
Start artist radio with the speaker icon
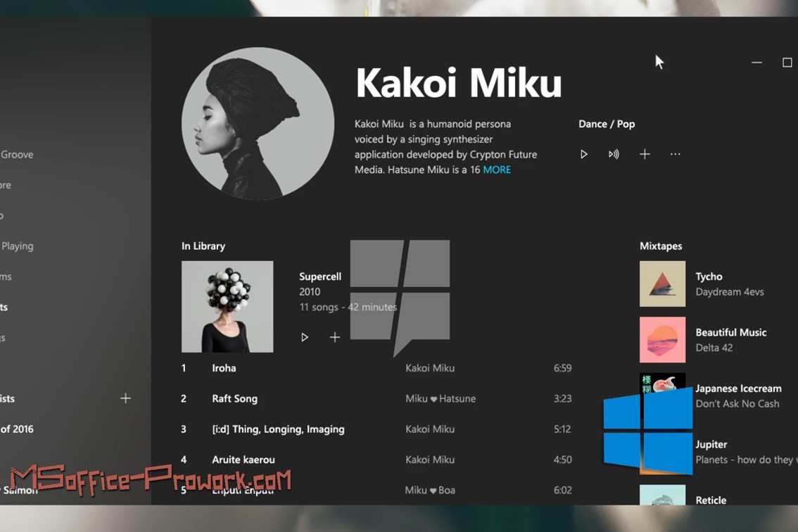(x=614, y=154)
